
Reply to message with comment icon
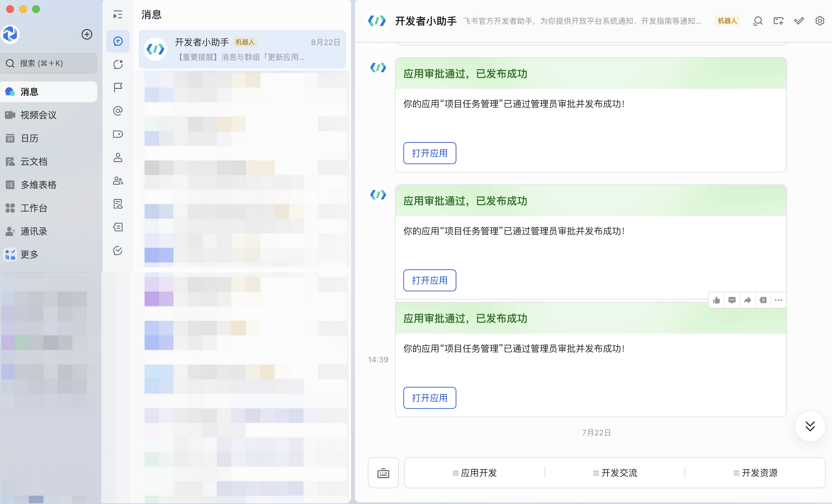coord(732,300)
